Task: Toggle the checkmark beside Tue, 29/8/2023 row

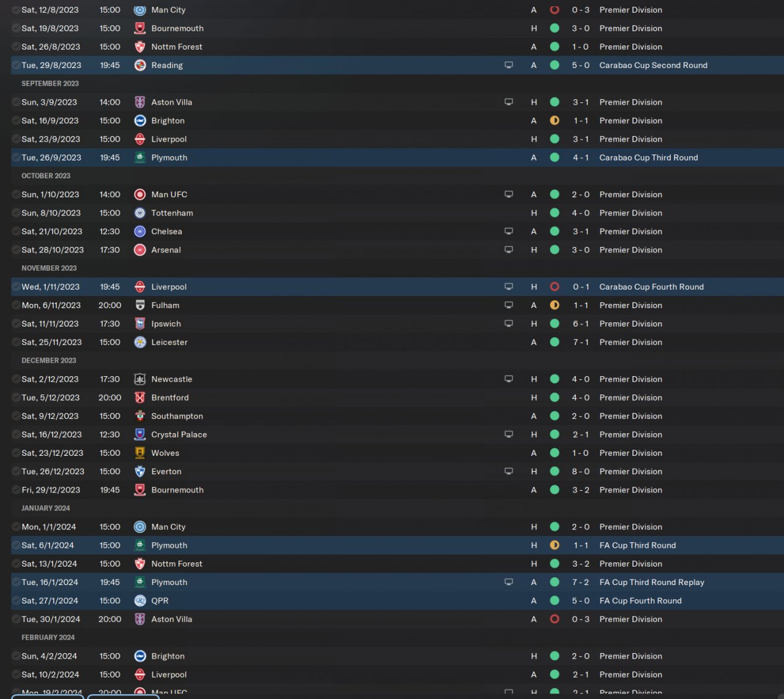Action: coord(16,65)
